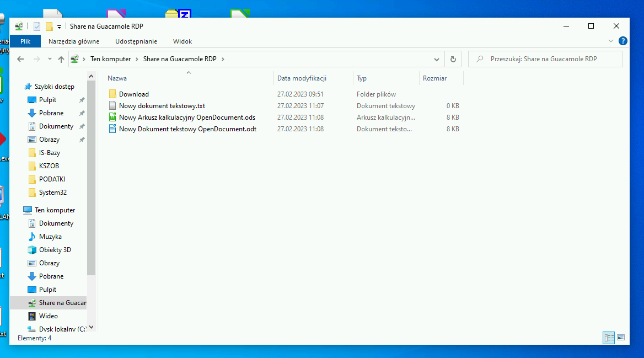Click the Ten komputer breadcrumb in the address bar
The width and height of the screenshot is (644, 358).
110,59
